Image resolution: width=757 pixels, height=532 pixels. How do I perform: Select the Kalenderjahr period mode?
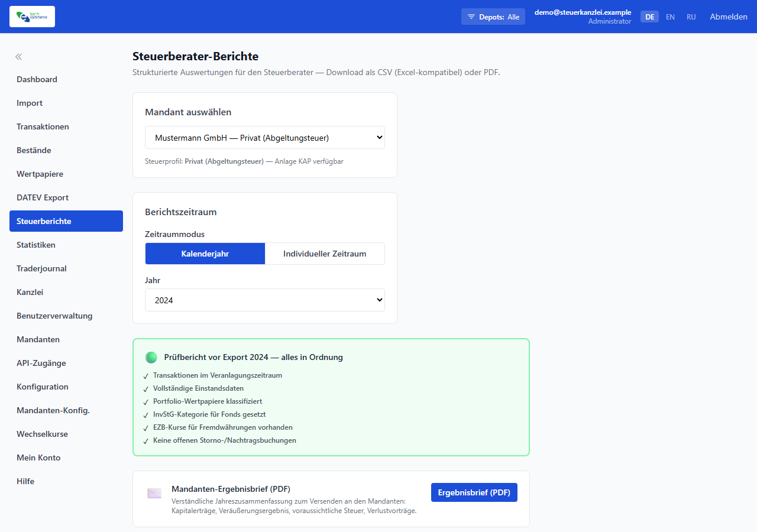pos(205,254)
